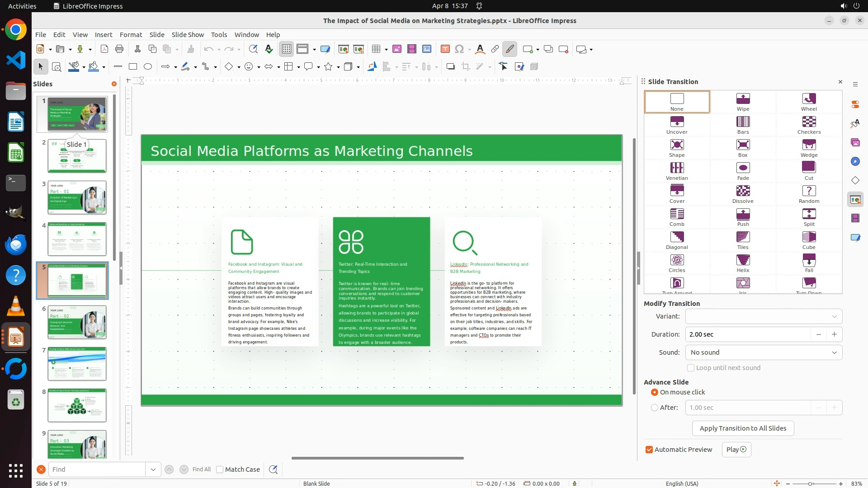
Task: Open the Slide Show menu
Action: (188, 35)
